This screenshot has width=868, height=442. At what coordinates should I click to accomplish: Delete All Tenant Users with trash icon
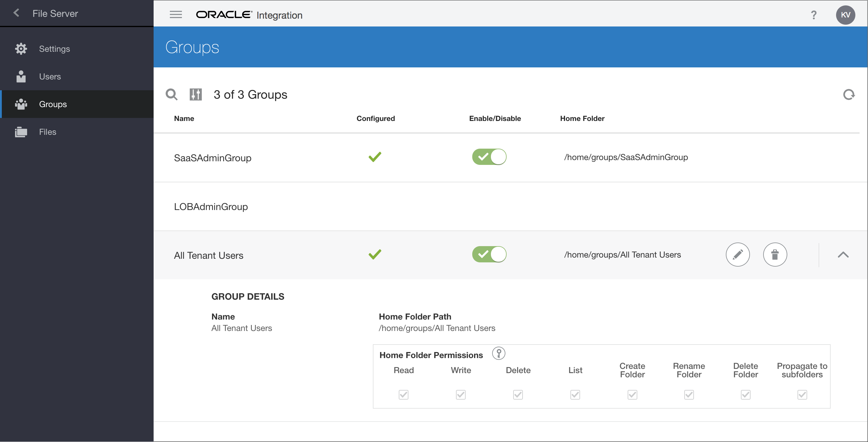click(775, 255)
